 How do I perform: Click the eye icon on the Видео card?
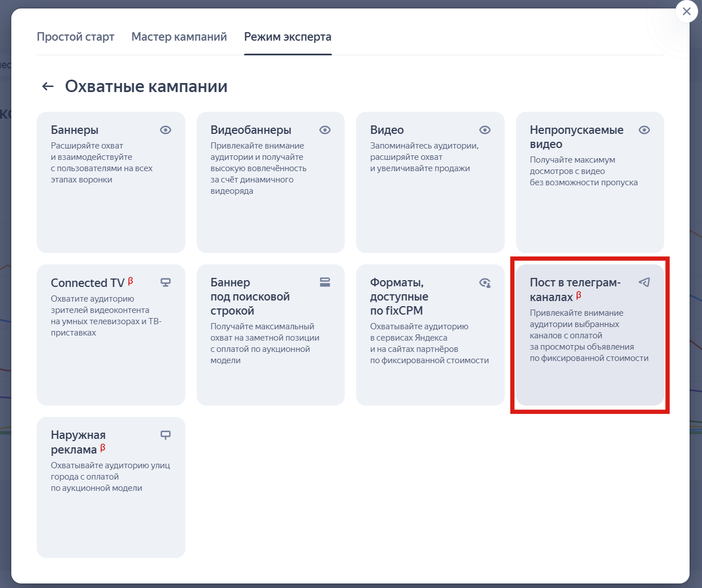(484, 130)
